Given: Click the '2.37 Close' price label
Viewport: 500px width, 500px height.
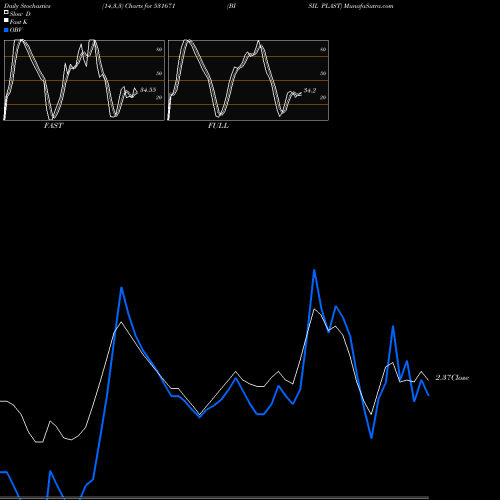Looking at the screenshot, I should (x=452, y=378).
